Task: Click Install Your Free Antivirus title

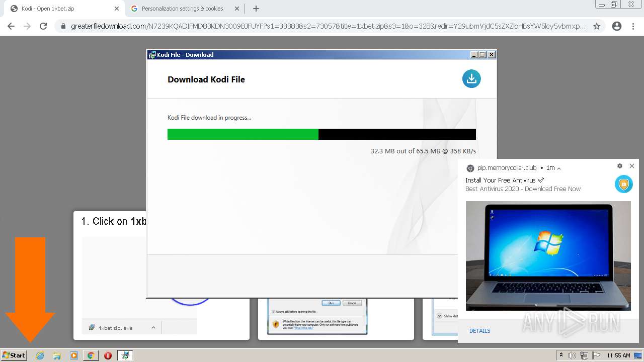Action: coord(505,180)
